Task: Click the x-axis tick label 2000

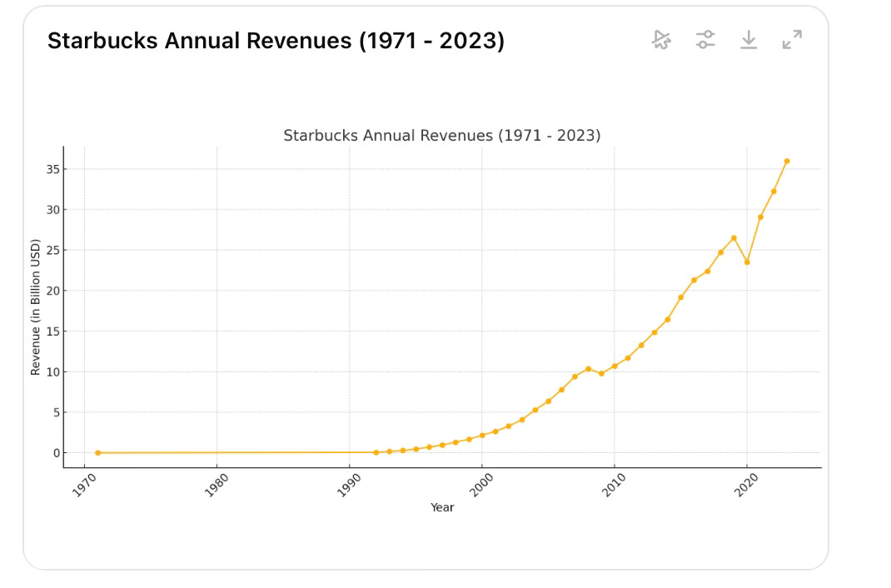Action: coord(482,486)
